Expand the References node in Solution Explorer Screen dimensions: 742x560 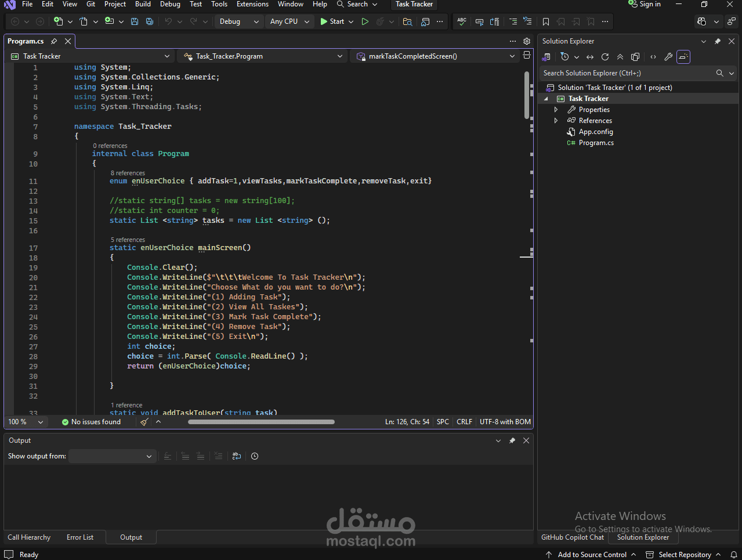[556, 121]
